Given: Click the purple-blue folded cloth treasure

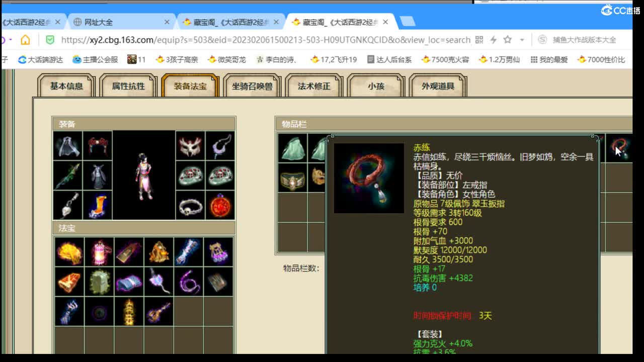Looking at the screenshot, I should tap(129, 282).
